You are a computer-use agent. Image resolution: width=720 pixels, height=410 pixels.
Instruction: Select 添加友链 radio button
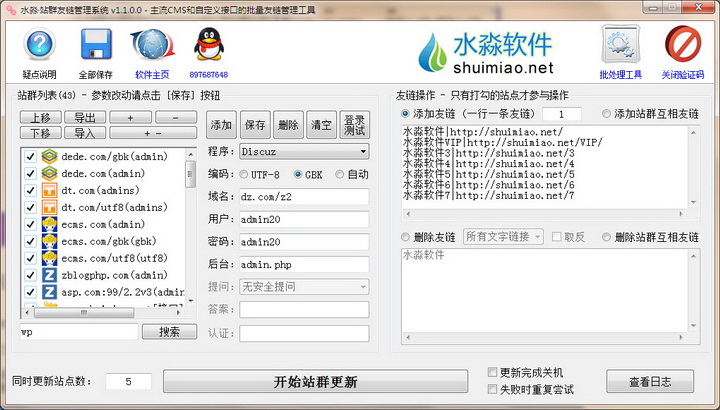pyautogui.click(x=405, y=113)
